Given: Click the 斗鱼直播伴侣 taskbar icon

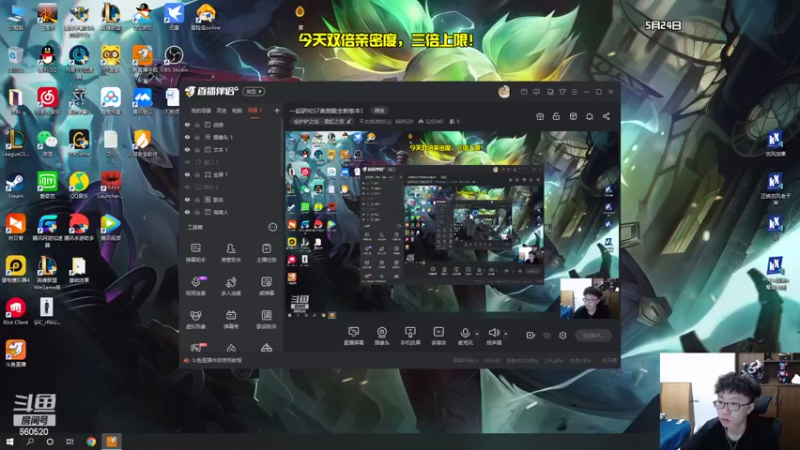Looking at the screenshot, I should pos(112,441).
